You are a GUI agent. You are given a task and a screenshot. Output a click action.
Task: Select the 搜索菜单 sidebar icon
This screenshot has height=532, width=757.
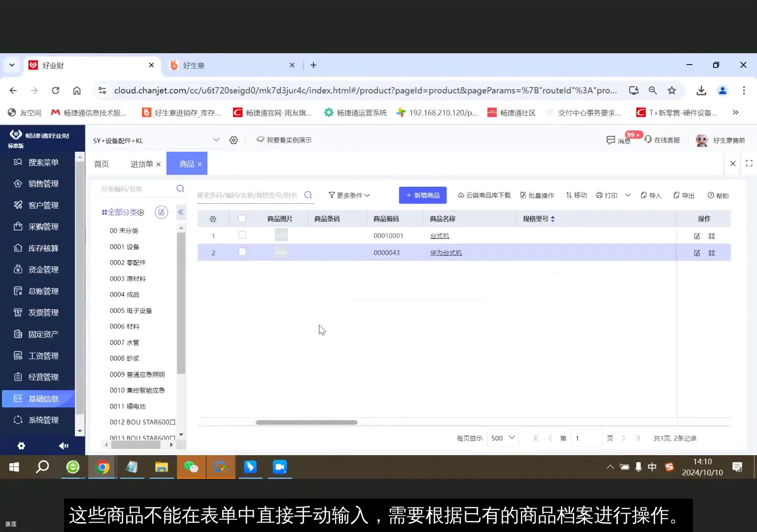point(37,162)
